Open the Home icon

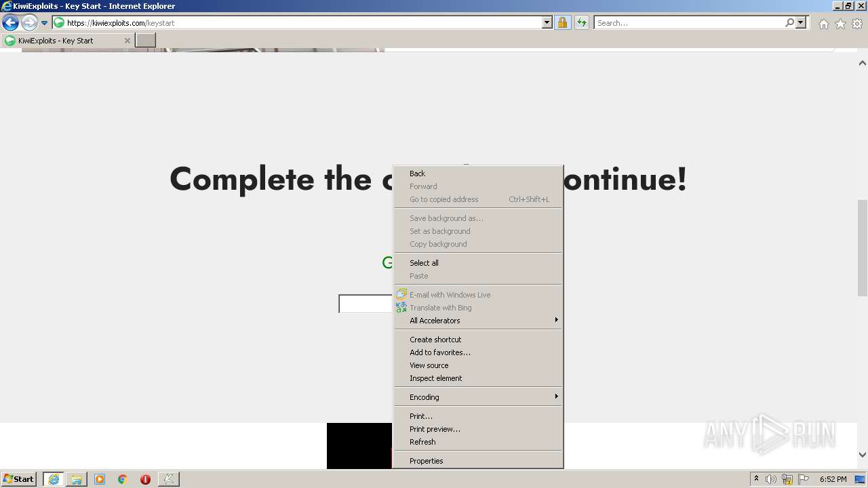823,24
